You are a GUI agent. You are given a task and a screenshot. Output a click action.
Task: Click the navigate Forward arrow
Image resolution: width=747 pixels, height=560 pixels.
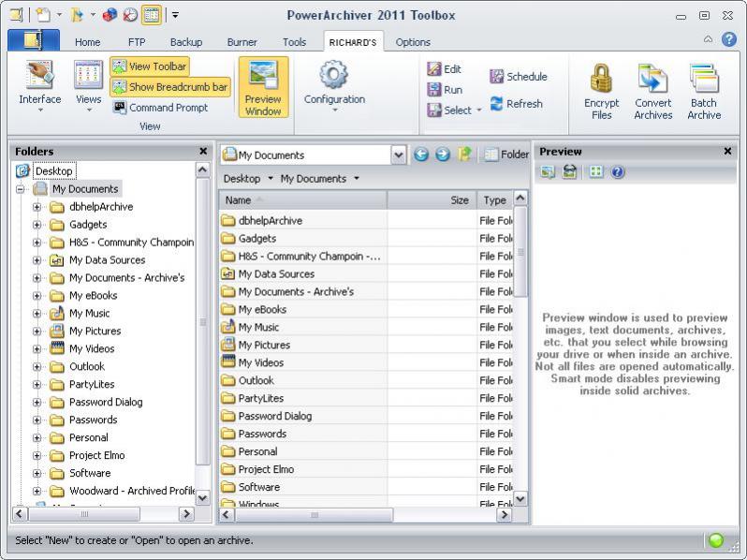click(443, 155)
